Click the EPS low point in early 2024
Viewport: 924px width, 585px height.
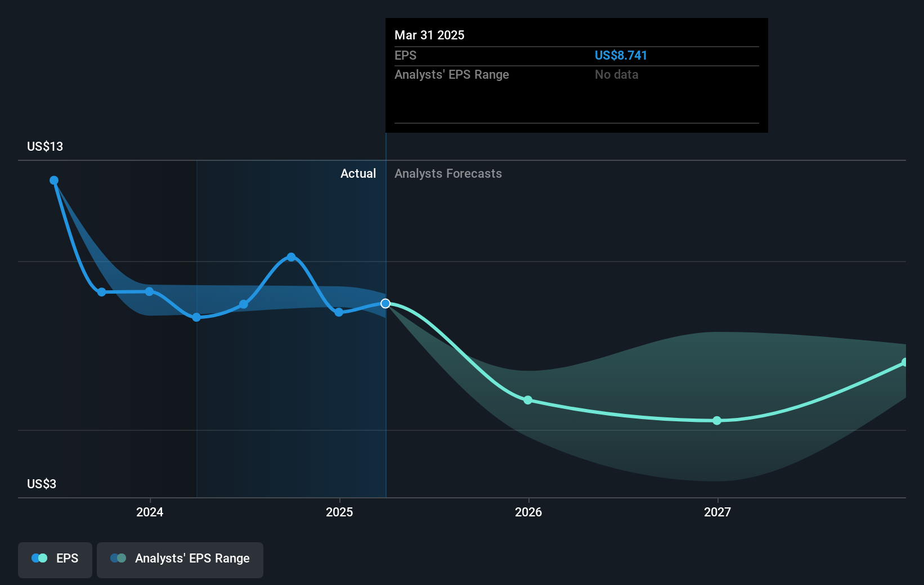(196, 317)
